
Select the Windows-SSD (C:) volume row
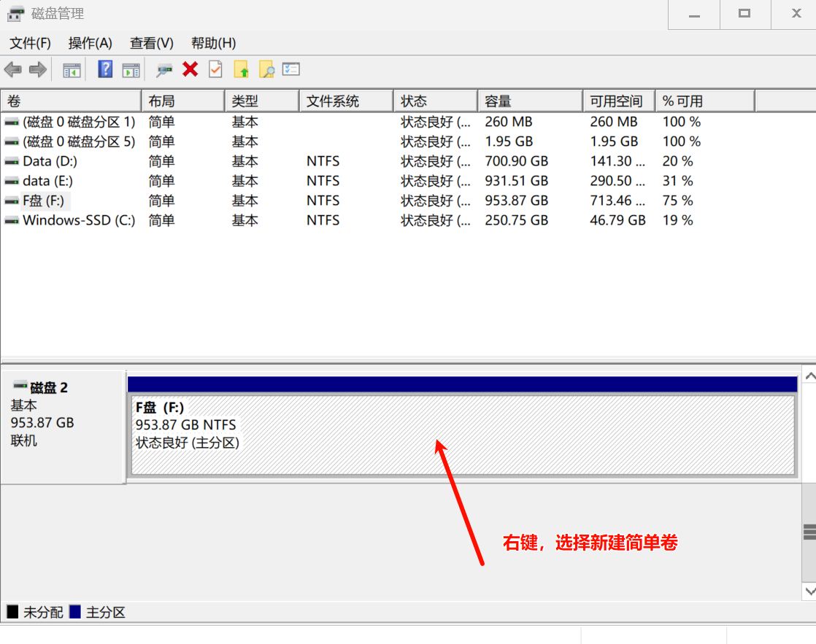coord(79,220)
